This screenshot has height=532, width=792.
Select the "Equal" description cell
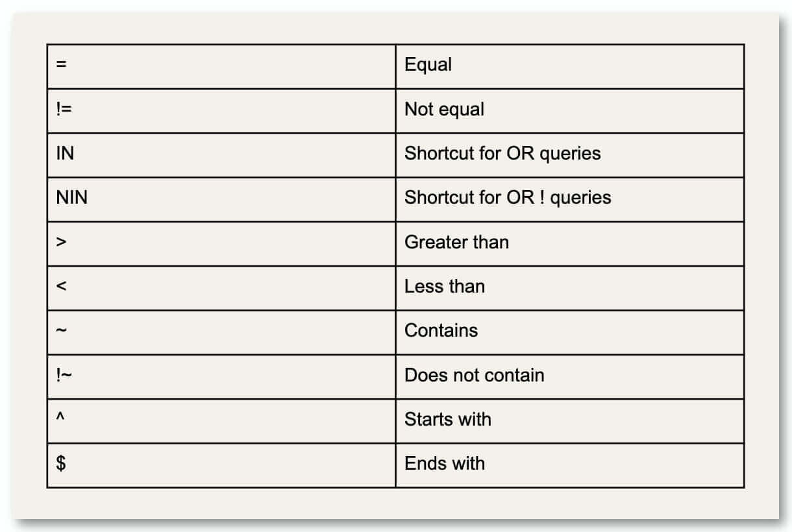pos(428,65)
